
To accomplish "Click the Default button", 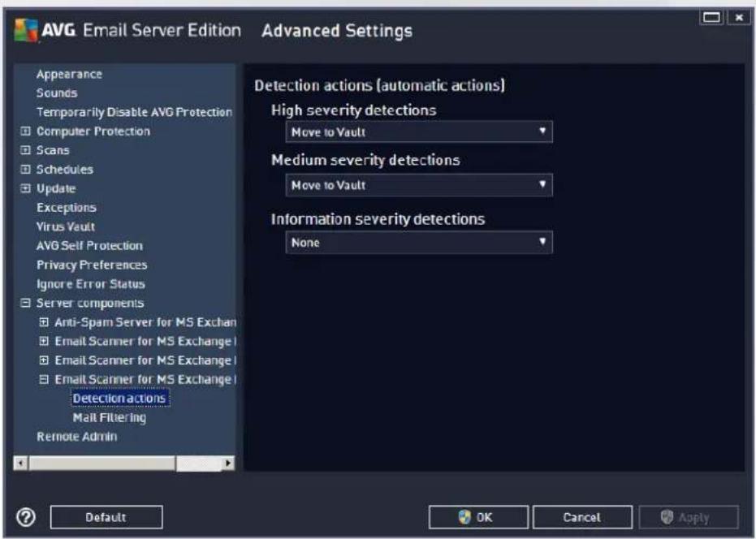I will (x=106, y=517).
